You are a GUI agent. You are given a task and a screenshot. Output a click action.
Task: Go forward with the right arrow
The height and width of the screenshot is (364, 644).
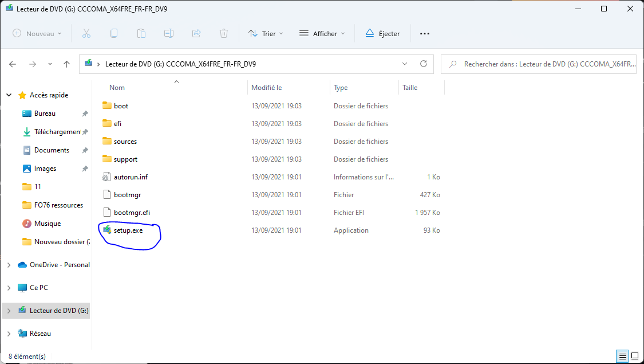click(33, 64)
